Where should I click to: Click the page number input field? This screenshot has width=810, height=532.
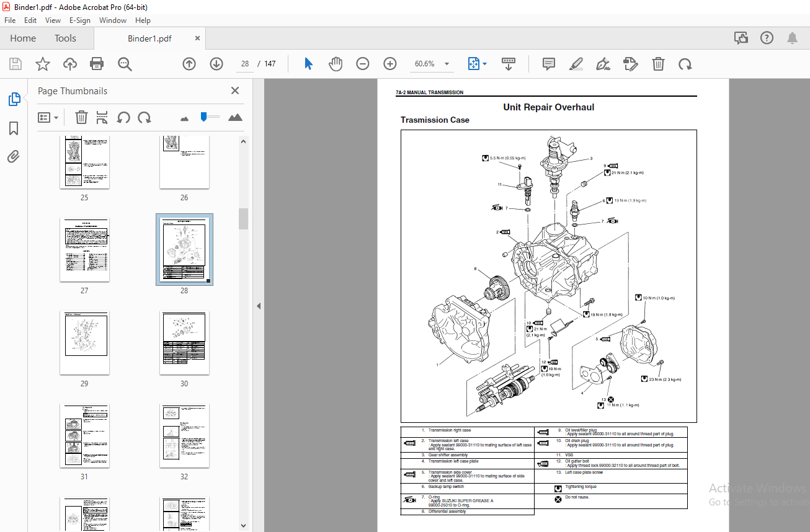(x=245, y=64)
